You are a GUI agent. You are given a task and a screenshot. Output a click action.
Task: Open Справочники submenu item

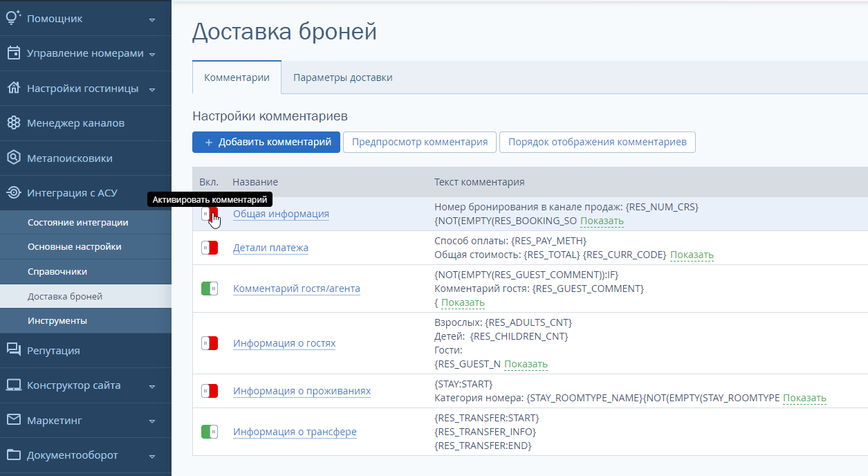86,272
